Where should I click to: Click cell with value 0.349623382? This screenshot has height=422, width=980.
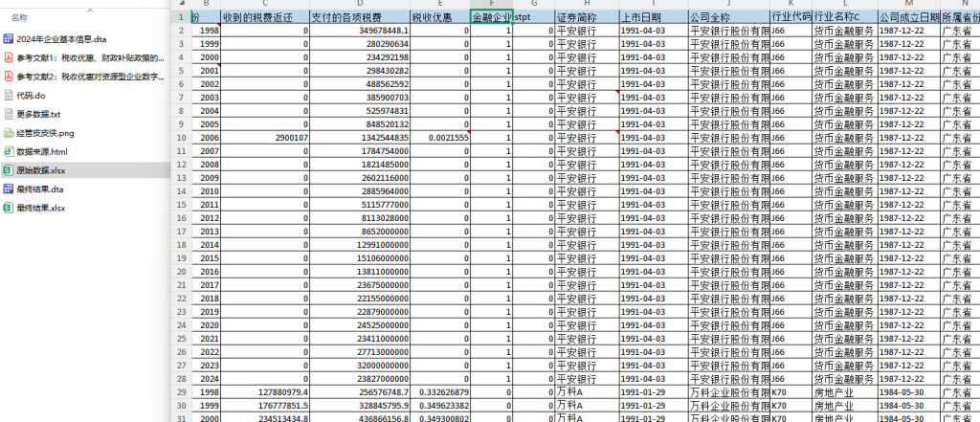[440, 405]
